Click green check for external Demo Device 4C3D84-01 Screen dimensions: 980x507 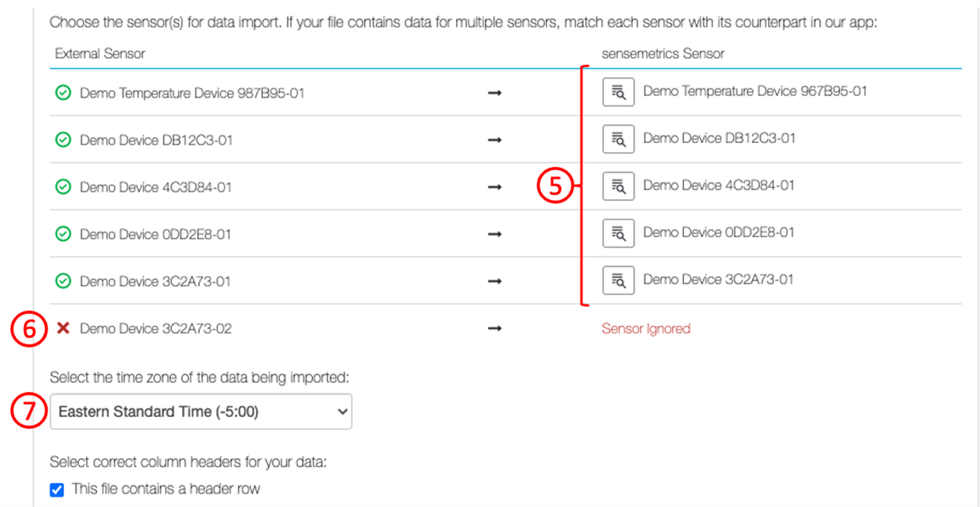[63, 187]
